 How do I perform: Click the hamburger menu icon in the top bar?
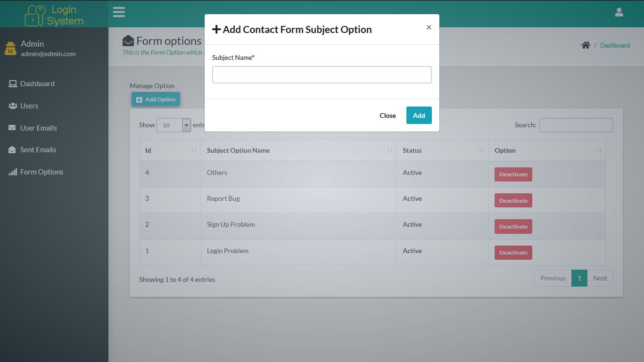[x=119, y=12]
